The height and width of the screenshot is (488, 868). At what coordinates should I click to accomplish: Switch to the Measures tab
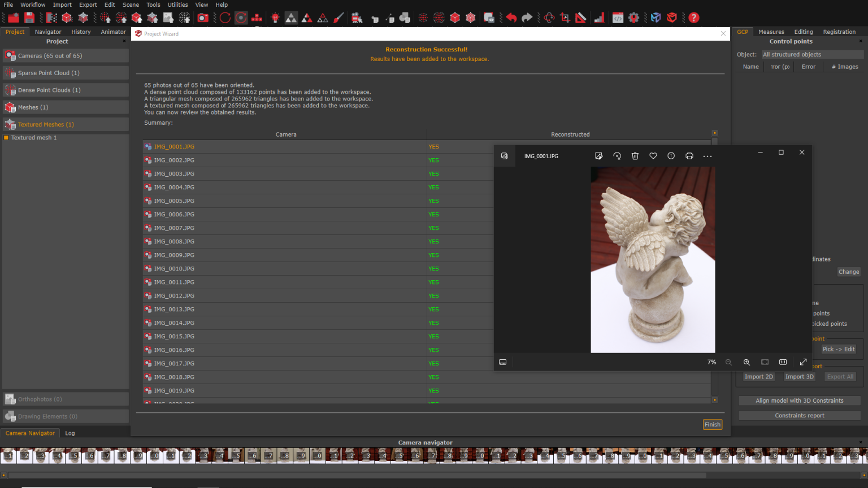point(771,32)
